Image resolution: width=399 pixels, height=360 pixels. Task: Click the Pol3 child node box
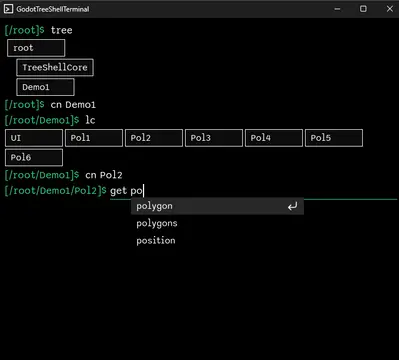point(214,138)
